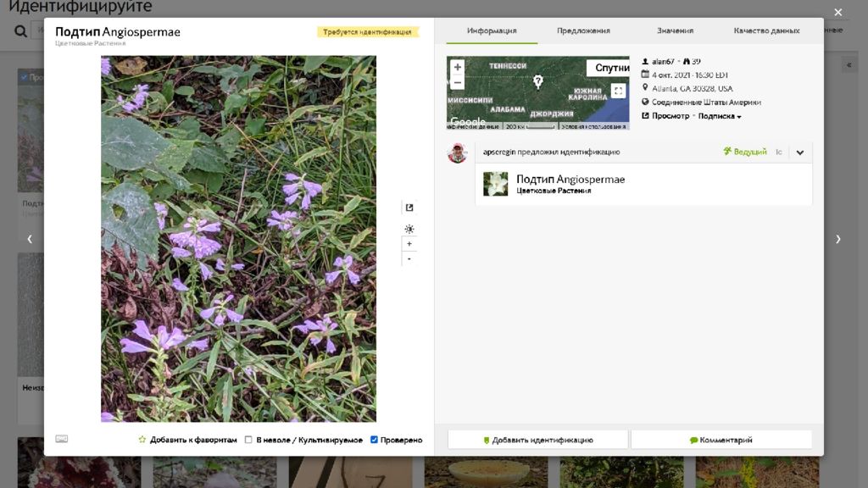Click "Добавить идентификацию" button

click(538, 440)
